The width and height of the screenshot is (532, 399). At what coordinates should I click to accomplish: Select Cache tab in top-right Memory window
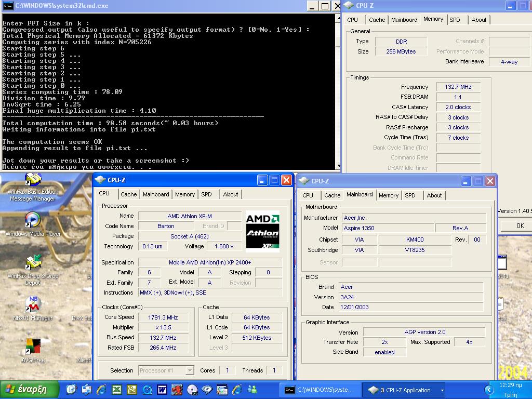click(377, 20)
